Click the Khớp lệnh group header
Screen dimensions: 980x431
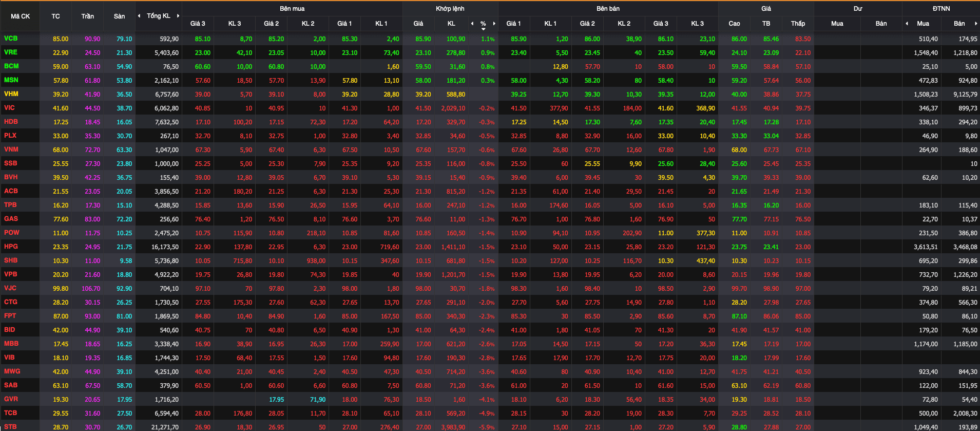click(x=450, y=9)
